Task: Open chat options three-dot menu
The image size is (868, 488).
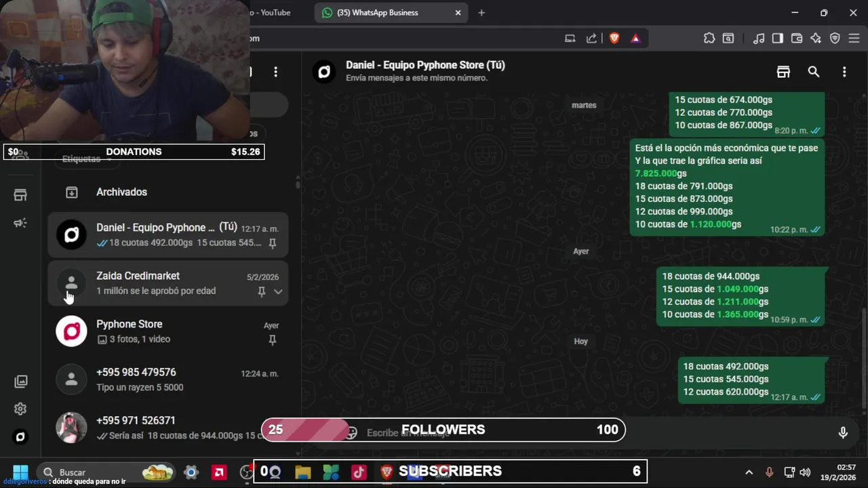Action: point(844,72)
